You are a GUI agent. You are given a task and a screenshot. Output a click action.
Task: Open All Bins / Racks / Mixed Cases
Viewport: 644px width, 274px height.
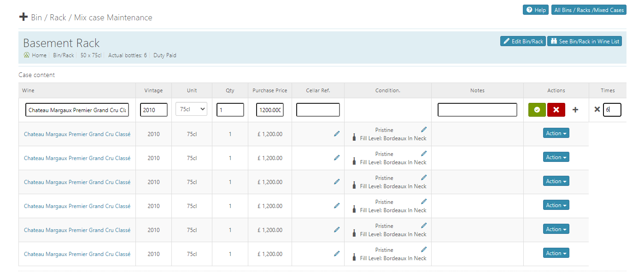pos(589,10)
